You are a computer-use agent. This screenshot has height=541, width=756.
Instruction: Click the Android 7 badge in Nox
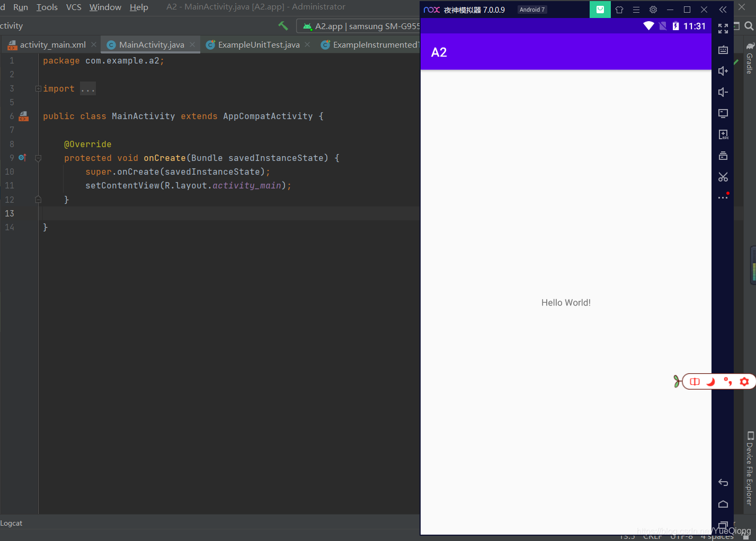click(532, 10)
